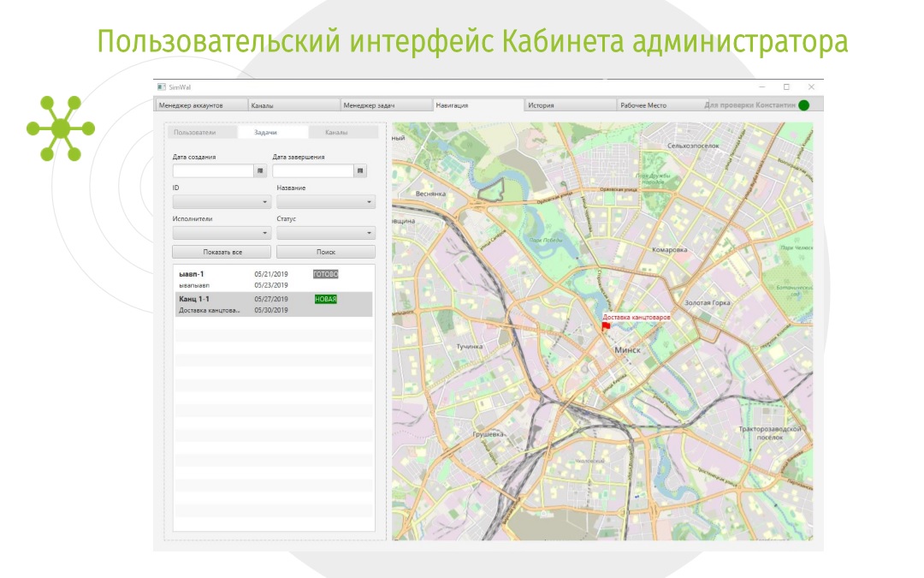Select the Канц 1-1 task row
This screenshot has width=924, height=578.
(274, 304)
